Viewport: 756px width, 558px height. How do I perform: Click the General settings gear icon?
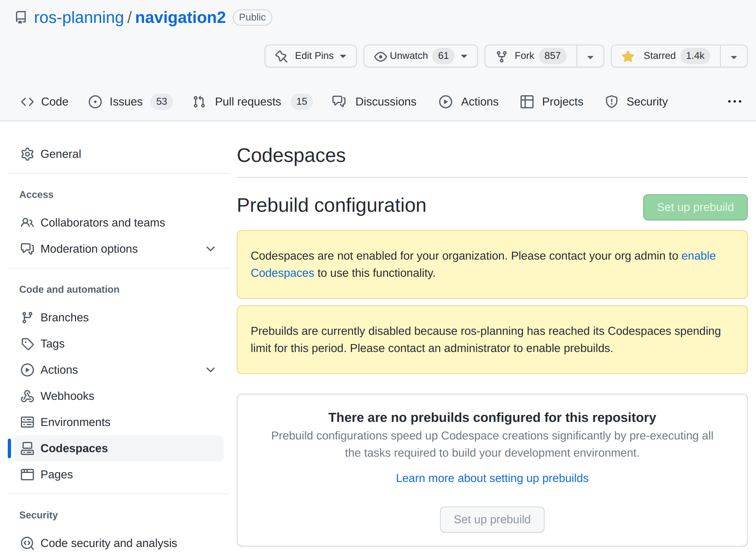click(27, 154)
